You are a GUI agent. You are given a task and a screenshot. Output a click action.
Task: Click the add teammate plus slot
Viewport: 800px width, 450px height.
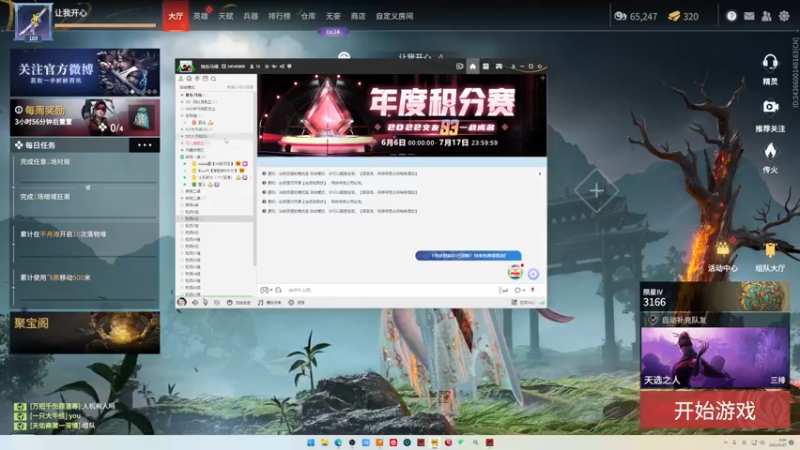coord(596,191)
